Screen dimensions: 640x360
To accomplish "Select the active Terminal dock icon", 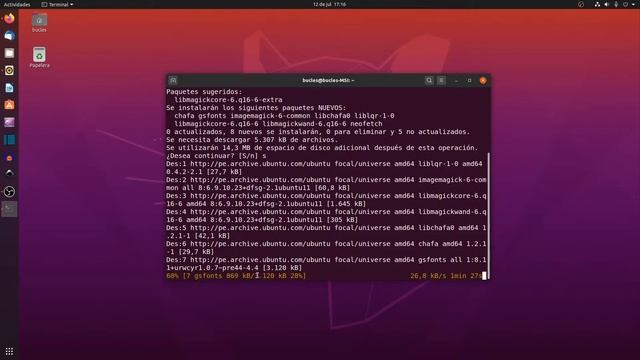I will [x=9, y=209].
